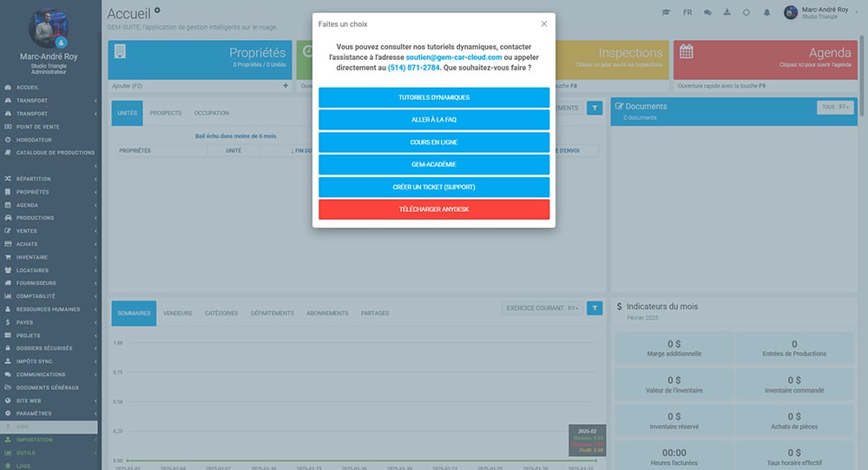
Task: Open the FAQ from the dialog
Action: point(434,120)
